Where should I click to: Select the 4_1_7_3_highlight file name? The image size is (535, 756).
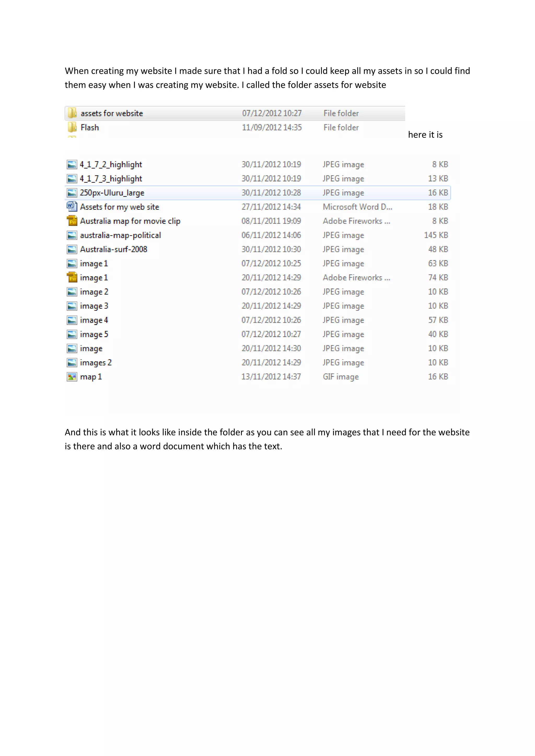(x=111, y=179)
